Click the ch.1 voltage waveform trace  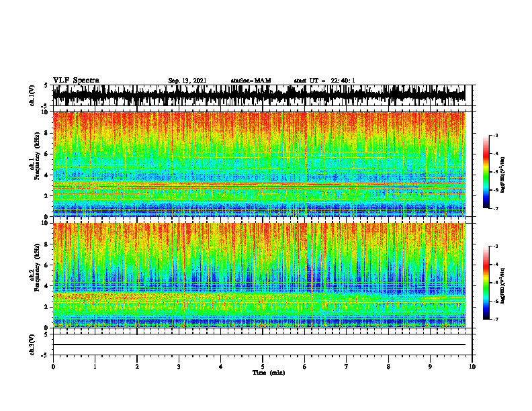point(259,95)
